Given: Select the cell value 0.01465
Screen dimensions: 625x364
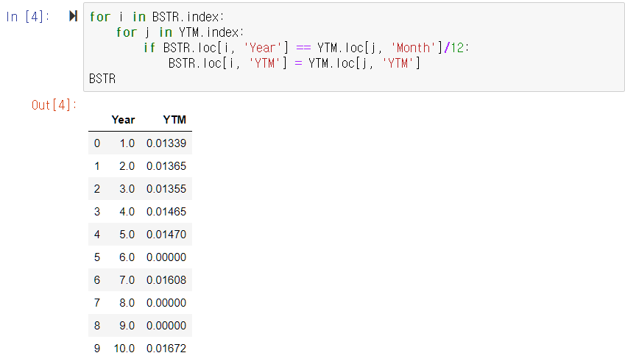Looking at the screenshot, I should (x=166, y=212).
